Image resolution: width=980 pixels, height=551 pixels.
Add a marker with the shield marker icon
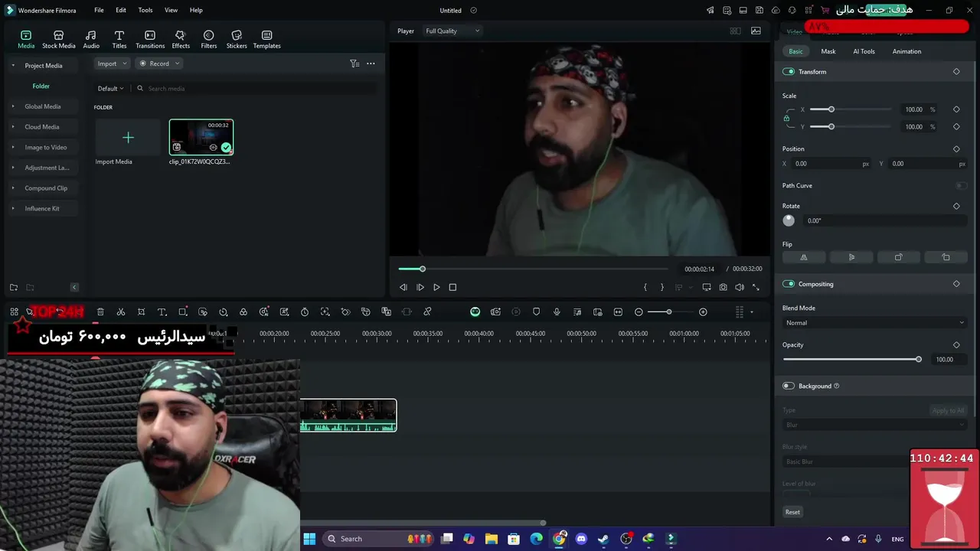point(536,312)
